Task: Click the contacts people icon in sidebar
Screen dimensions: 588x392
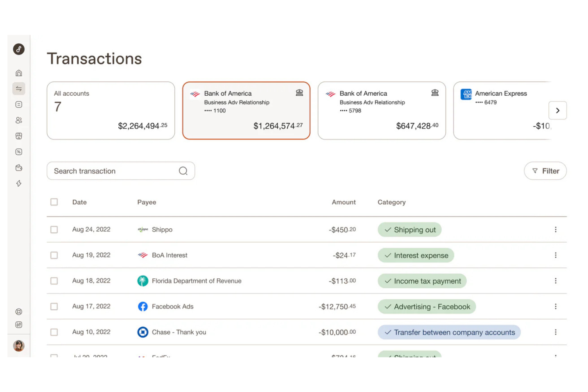Action: click(x=19, y=120)
